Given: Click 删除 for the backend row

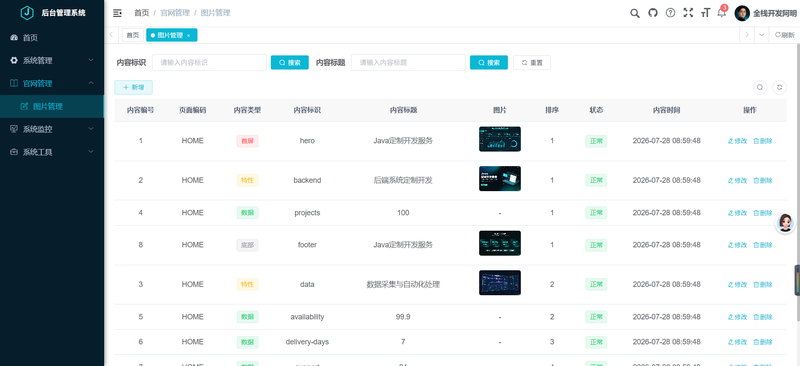Looking at the screenshot, I should coord(763,181).
